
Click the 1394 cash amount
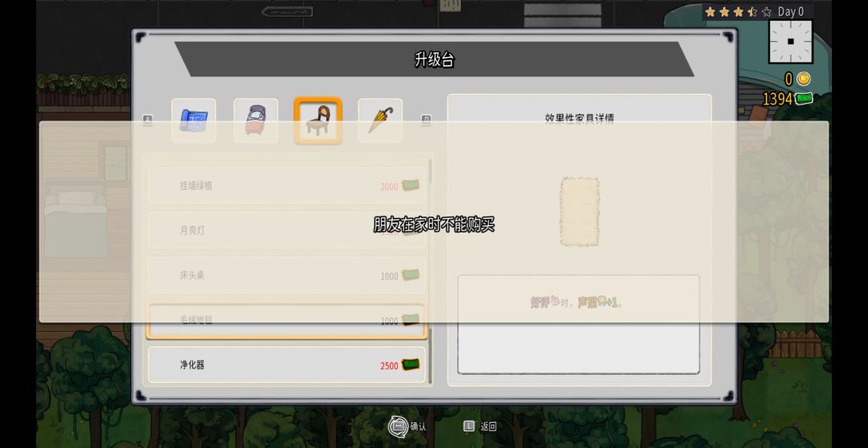coord(778,99)
